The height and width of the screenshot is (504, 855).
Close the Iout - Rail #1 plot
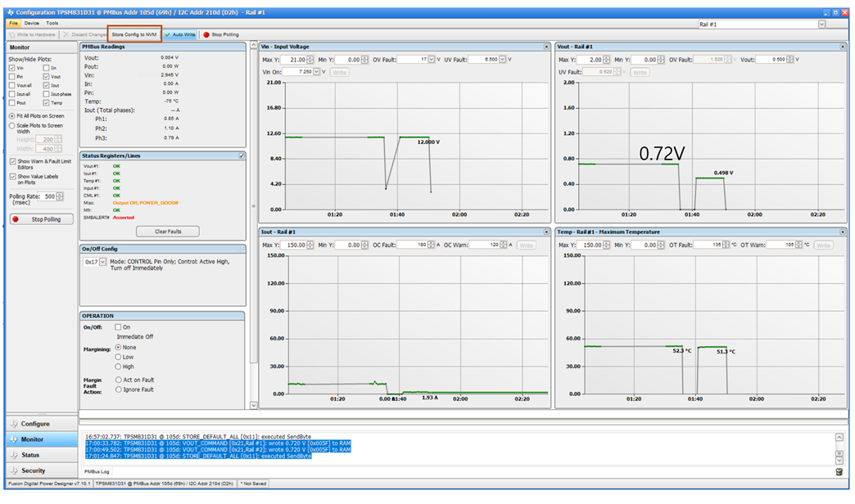(546, 232)
